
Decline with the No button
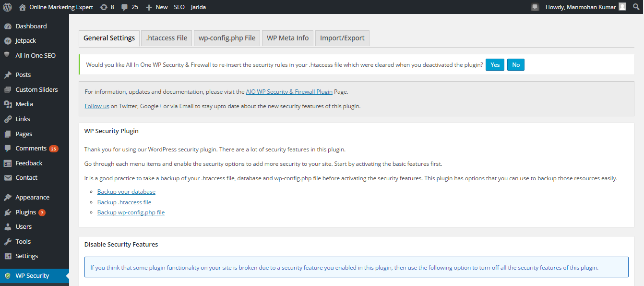click(516, 65)
